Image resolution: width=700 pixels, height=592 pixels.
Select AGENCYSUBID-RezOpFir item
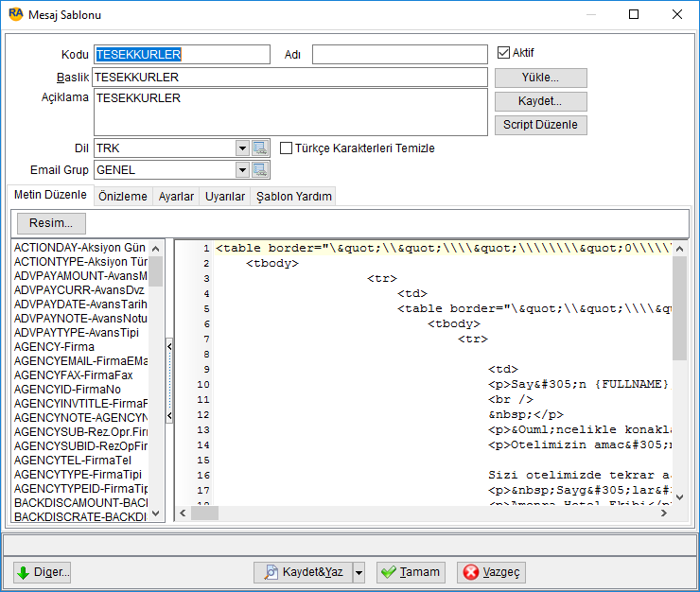pyautogui.click(x=80, y=446)
